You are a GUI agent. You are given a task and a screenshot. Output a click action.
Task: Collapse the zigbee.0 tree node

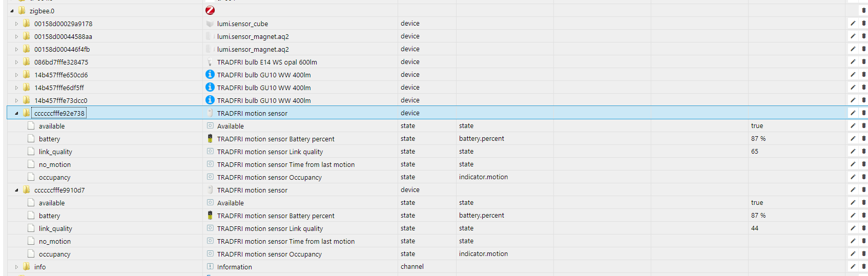12,11
